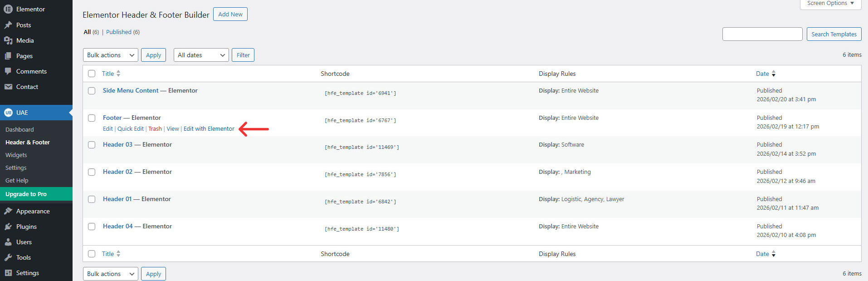Click the Contact envelope icon
Screen dimensions: 868x281
click(x=8, y=87)
